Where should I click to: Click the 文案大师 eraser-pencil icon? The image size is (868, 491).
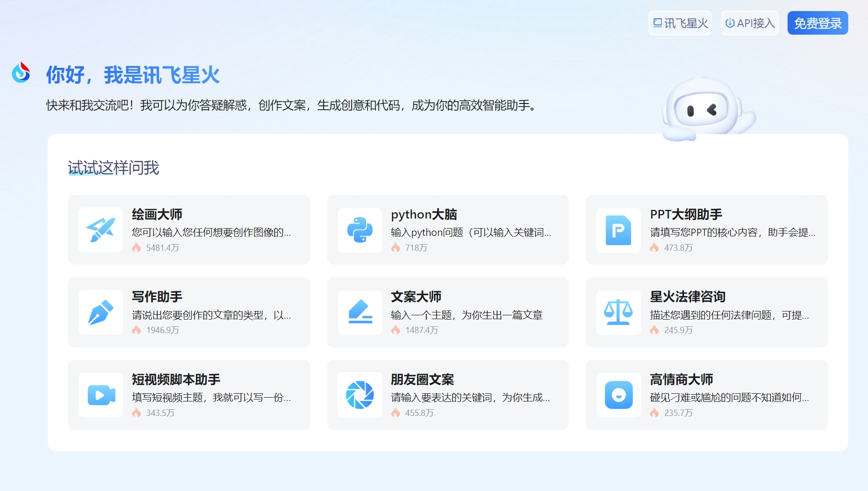click(x=360, y=312)
